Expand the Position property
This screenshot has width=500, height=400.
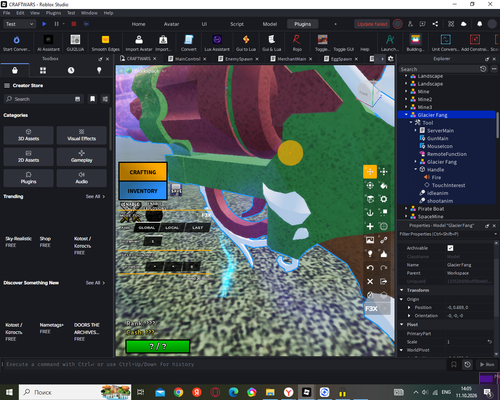(x=409, y=307)
